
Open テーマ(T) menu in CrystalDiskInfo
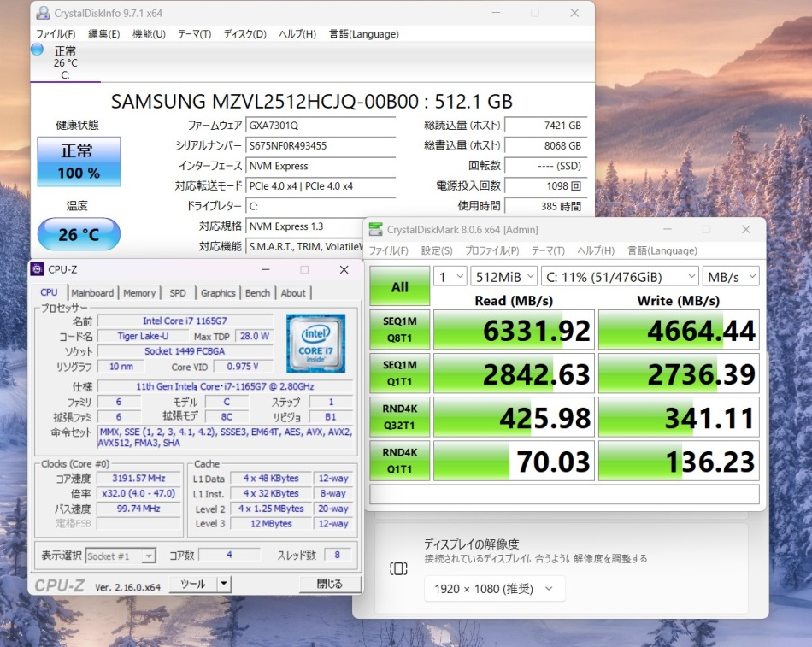pos(195,34)
